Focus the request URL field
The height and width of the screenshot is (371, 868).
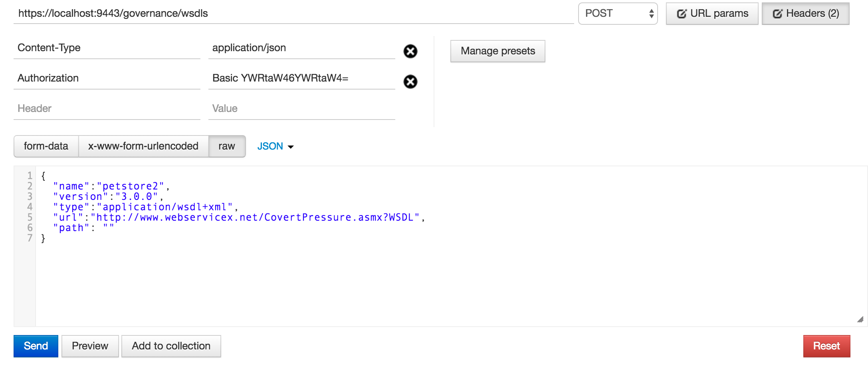[294, 14]
